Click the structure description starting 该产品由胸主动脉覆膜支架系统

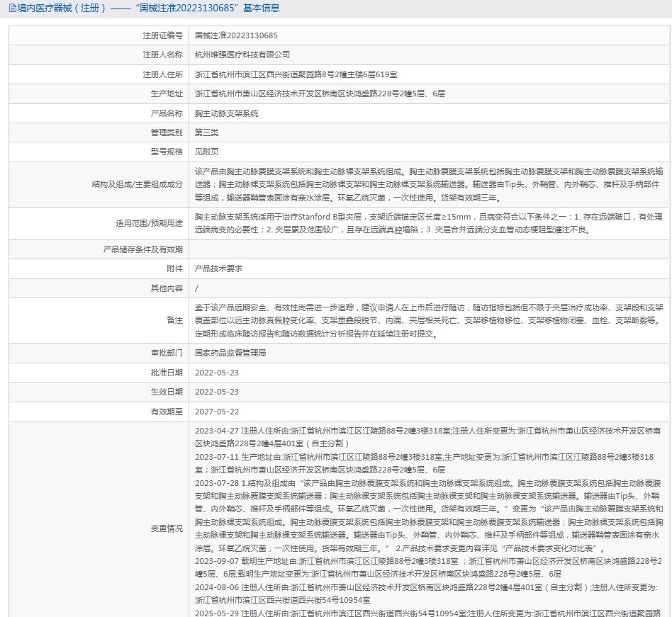point(429,185)
